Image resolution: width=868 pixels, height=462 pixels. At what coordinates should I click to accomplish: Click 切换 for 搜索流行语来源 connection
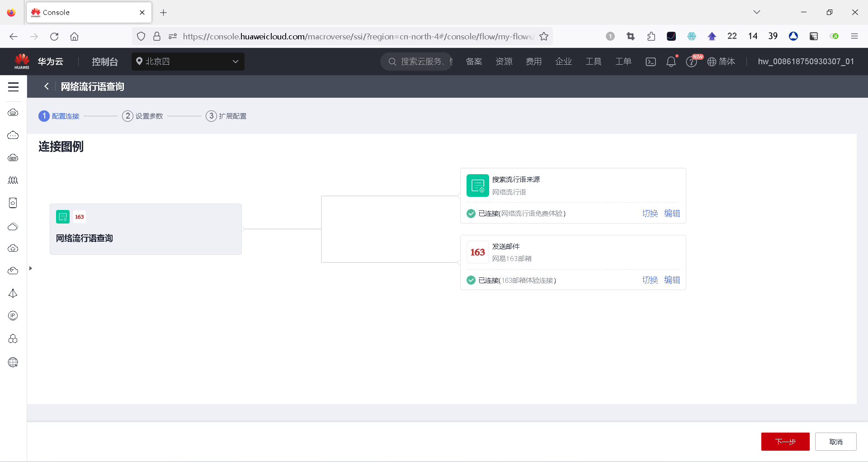650,214
